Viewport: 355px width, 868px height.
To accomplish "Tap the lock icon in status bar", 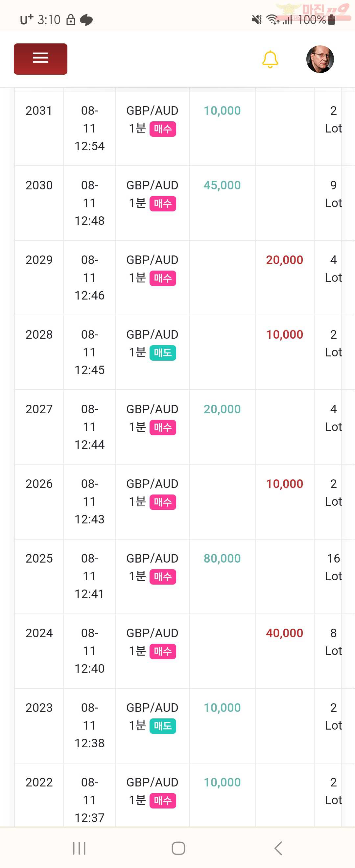I will pos(71,20).
